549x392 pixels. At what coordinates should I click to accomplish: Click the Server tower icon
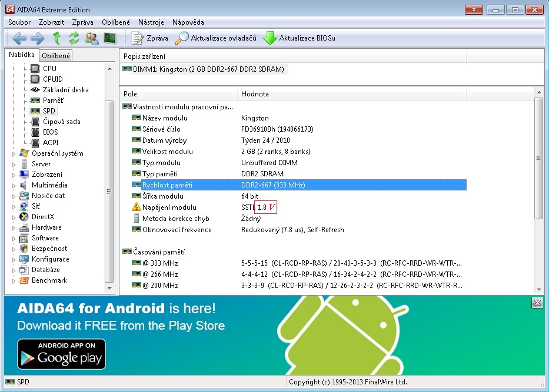click(x=24, y=163)
